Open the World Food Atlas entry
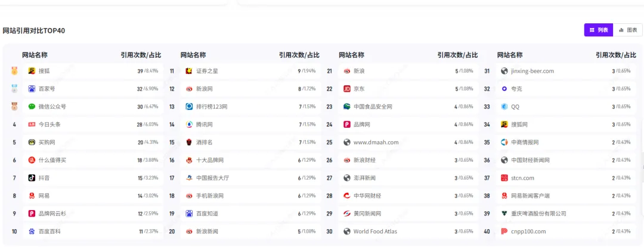This screenshot has height=247, width=644. 375,231
